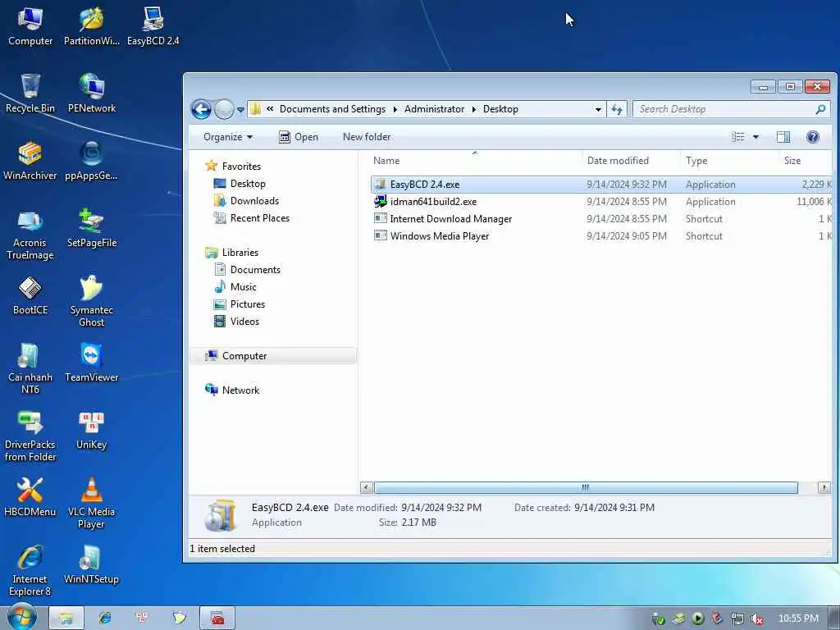The height and width of the screenshot is (630, 840).
Task: Open the recent pages dropdown arrow
Action: pyautogui.click(x=240, y=110)
